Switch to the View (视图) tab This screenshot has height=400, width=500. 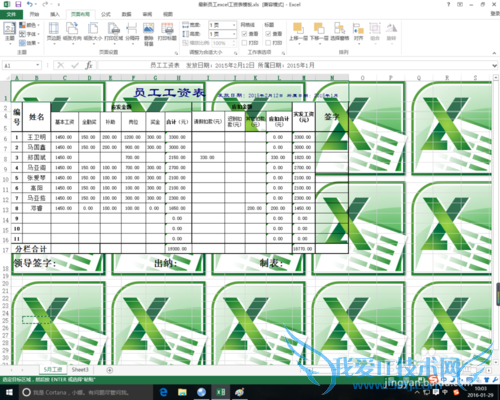[168, 14]
